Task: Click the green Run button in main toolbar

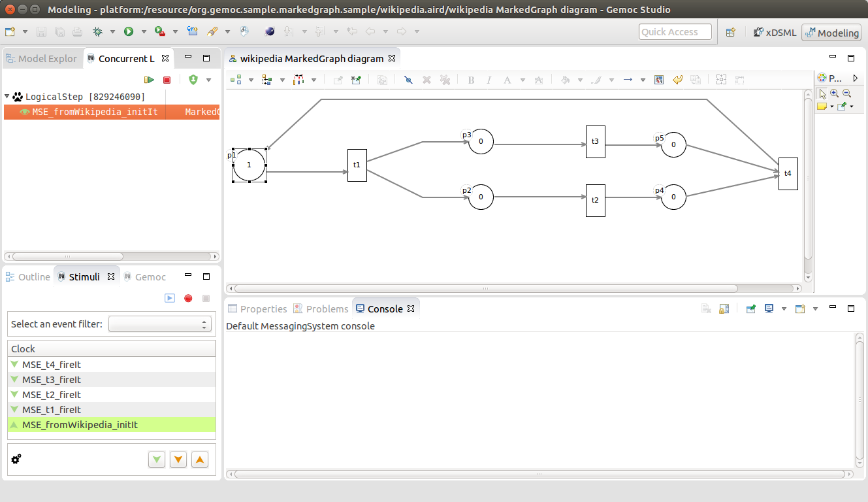Action: click(129, 31)
